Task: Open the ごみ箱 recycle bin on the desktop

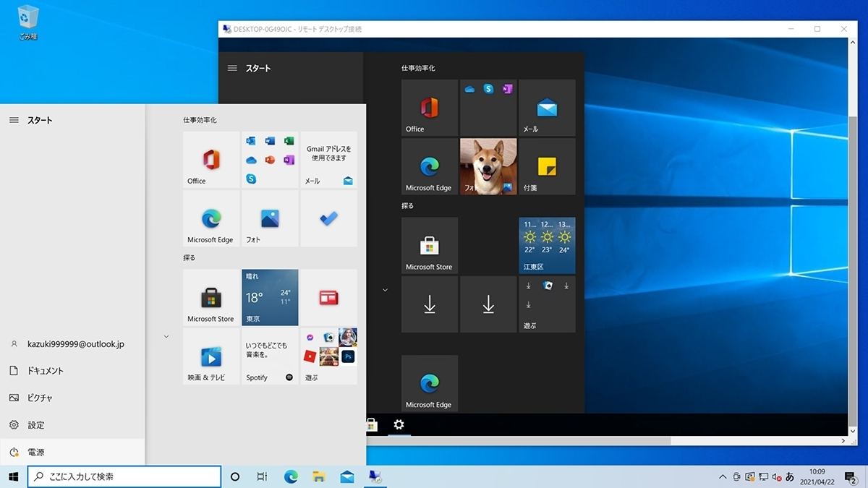Action: pos(27,22)
